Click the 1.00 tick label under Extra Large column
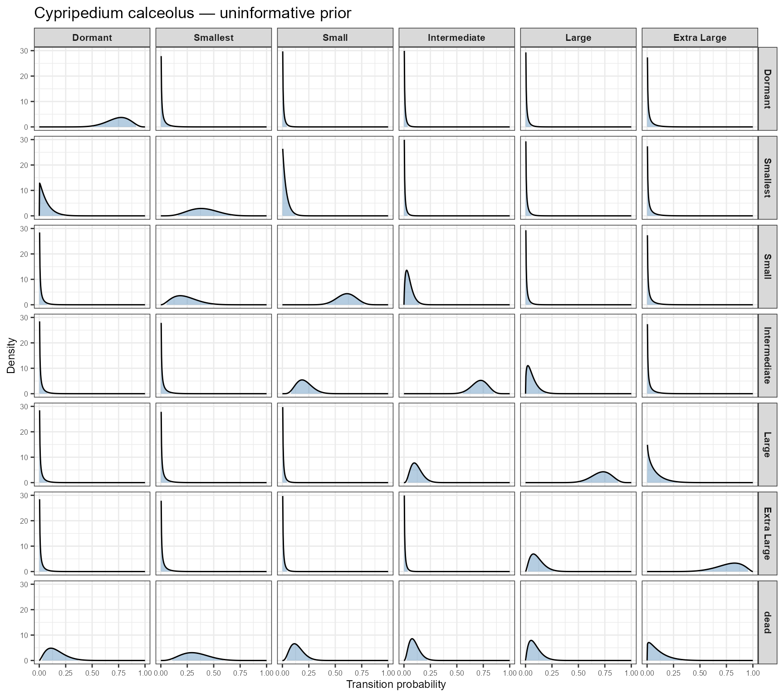Screen dimensions: 784x697 pyautogui.click(x=753, y=673)
